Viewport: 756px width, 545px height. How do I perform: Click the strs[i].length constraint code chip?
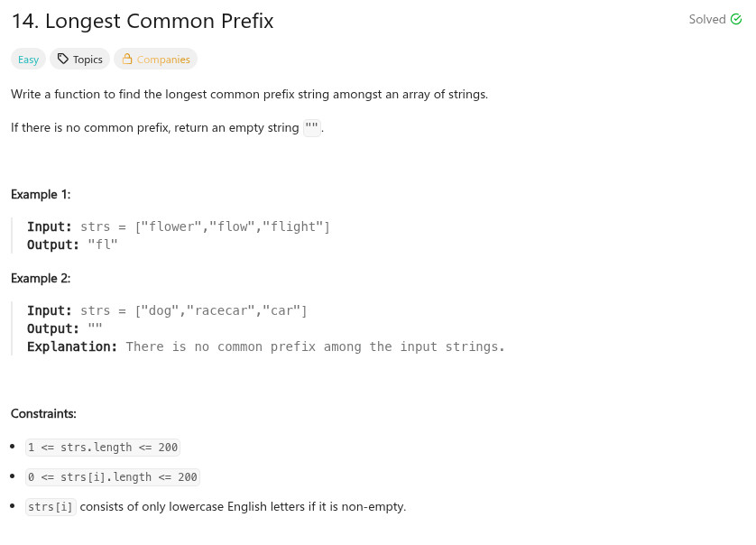click(113, 477)
